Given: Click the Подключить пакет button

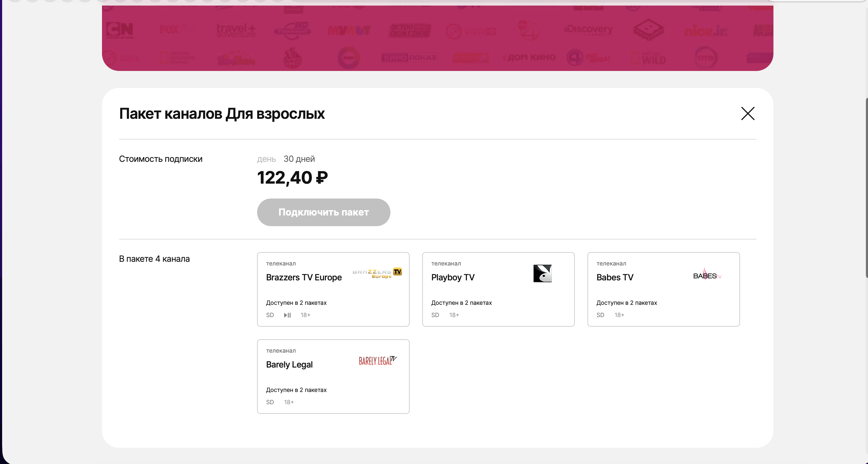Looking at the screenshot, I should pyautogui.click(x=324, y=212).
